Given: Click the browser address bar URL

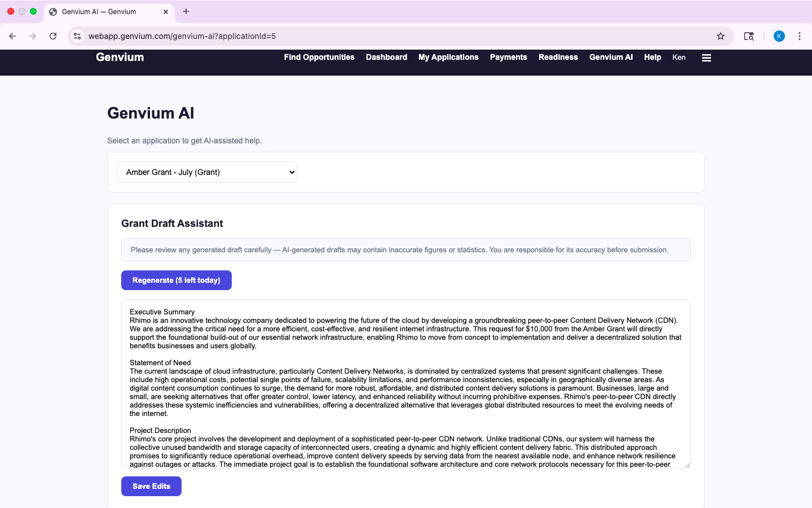Looking at the screenshot, I should pos(182,36).
